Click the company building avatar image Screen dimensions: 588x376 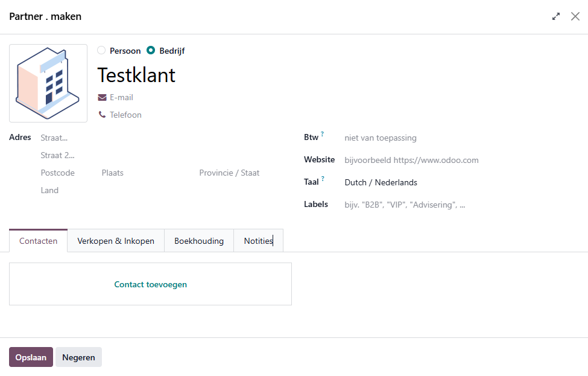coord(48,83)
